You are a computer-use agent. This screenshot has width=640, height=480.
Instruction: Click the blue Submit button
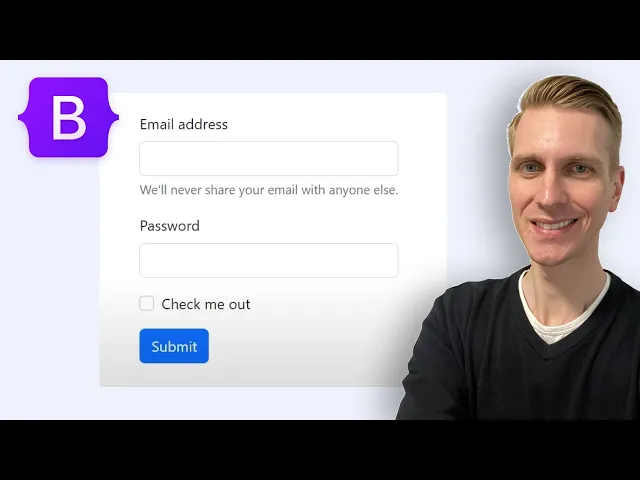click(x=174, y=346)
